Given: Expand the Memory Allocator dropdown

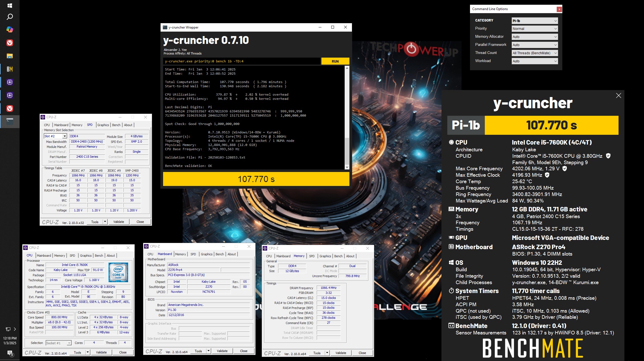Looking at the screenshot, I should [535, 37].
